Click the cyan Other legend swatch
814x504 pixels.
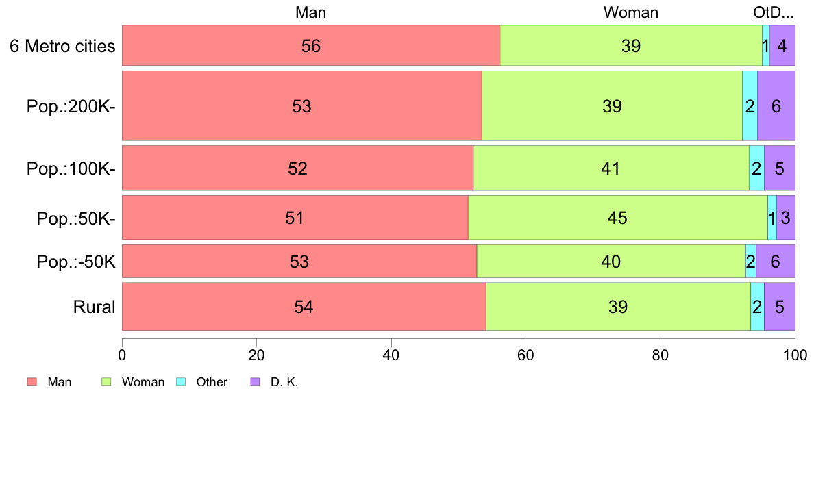[x=181, y=381]
